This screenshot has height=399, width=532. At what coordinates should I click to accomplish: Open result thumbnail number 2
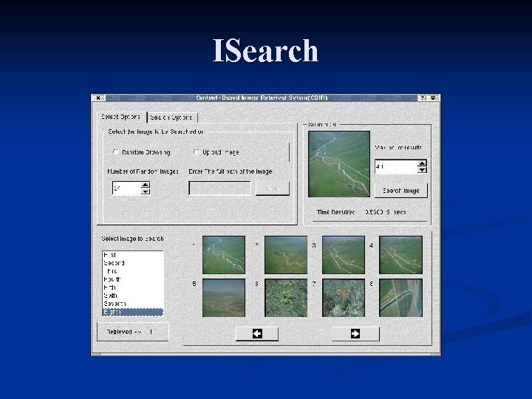[286, 255]
